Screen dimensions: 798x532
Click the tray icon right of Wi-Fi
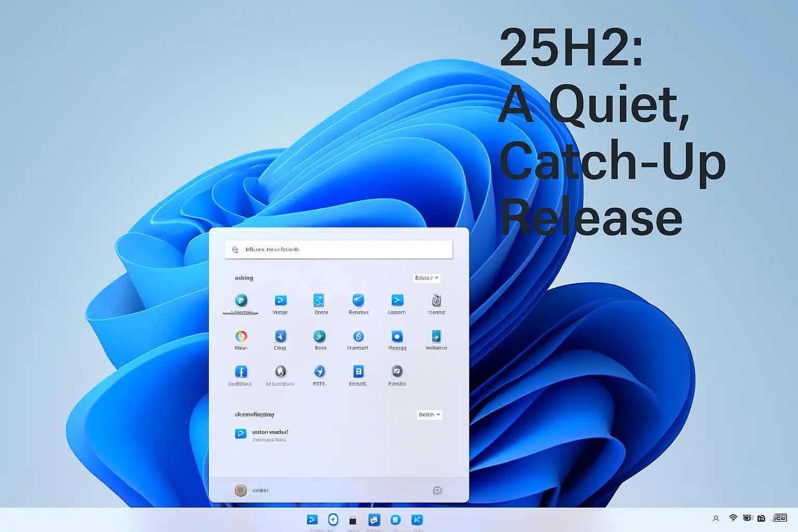pyautogui.click(x=748, y=518)
